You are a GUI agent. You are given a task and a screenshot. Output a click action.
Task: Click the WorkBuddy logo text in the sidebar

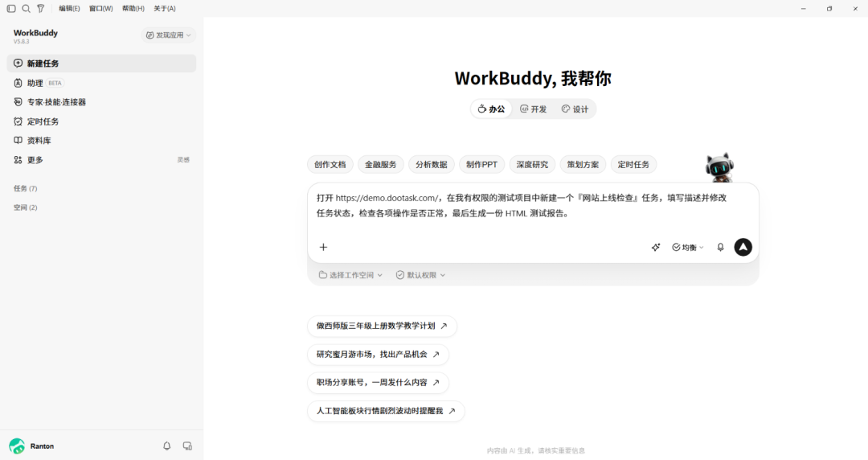pyautogui.click(x=35, y=33)
